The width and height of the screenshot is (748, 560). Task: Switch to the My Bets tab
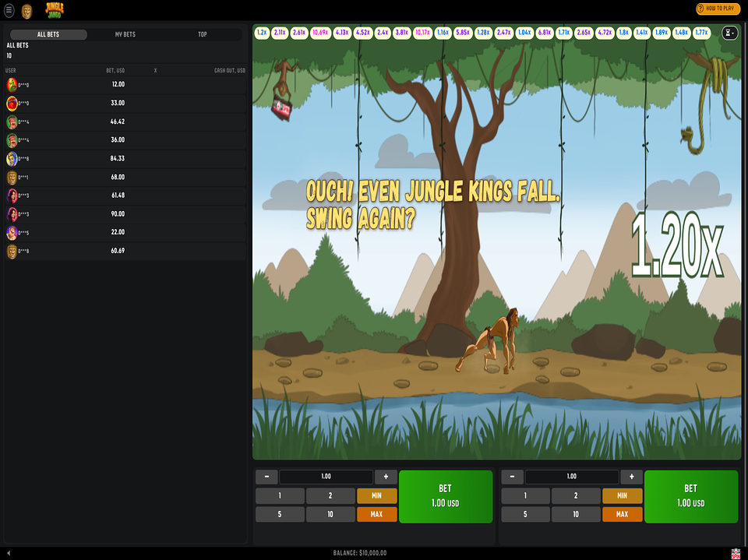[x=125, y=35]
